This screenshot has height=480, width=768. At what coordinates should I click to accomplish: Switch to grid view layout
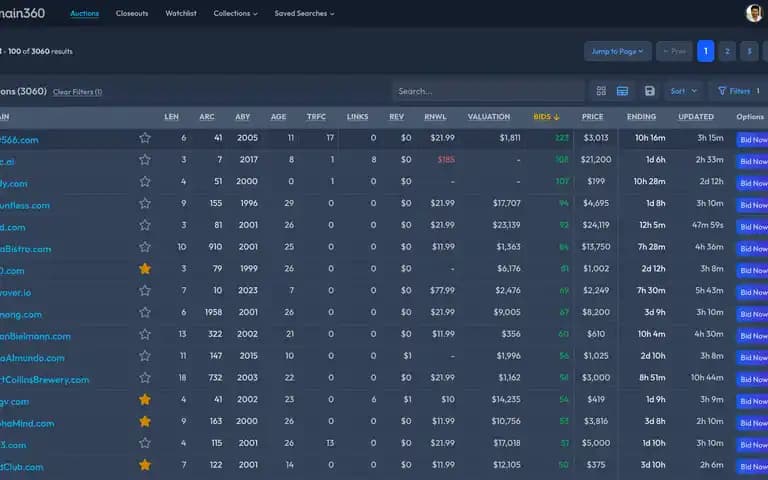pyautogui.click(x=601, y=91)
